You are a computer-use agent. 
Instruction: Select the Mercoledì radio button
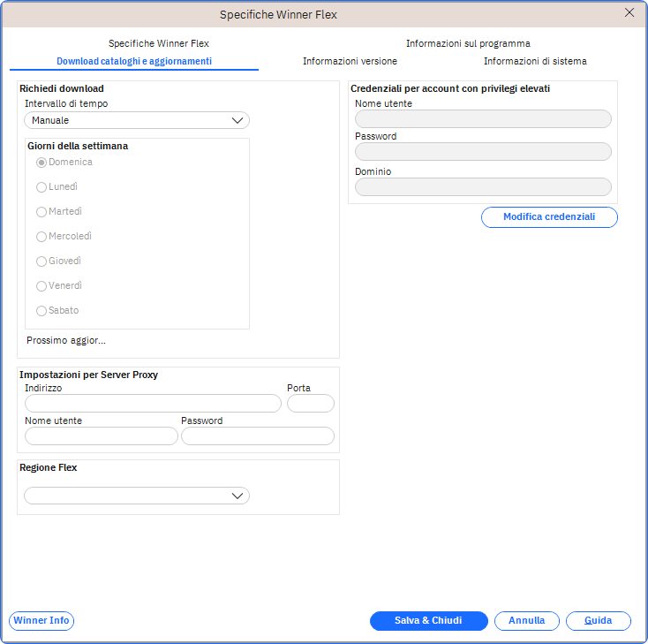[x=41, y=237]
